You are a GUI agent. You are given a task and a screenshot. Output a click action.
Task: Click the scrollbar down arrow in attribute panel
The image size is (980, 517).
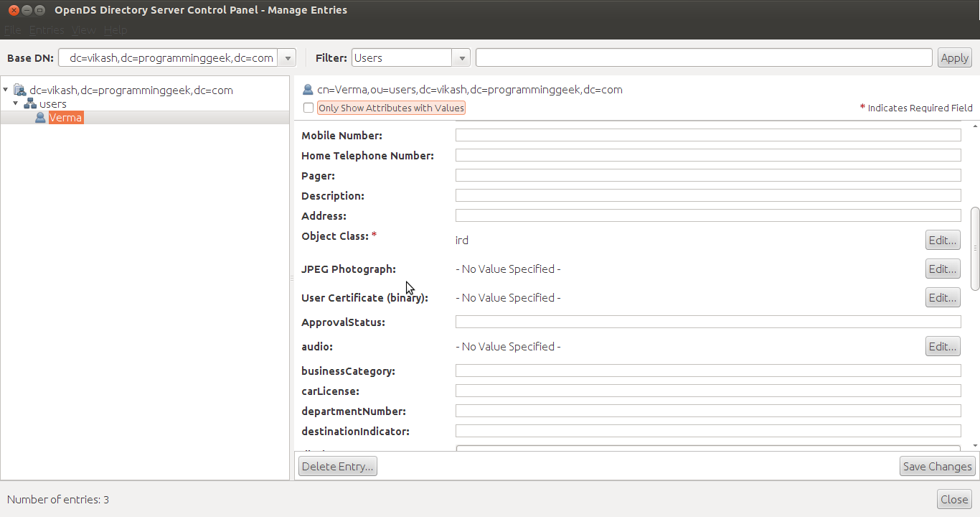tap(975, 446)
